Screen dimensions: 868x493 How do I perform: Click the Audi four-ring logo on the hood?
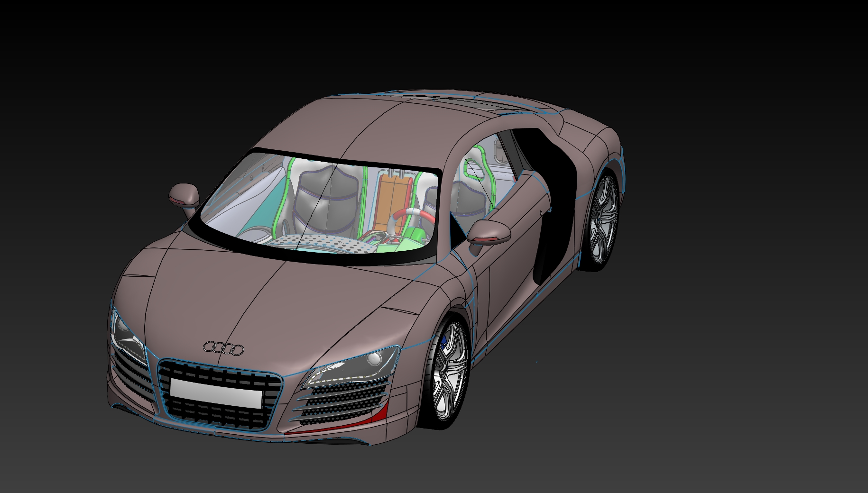pos(223,349)
